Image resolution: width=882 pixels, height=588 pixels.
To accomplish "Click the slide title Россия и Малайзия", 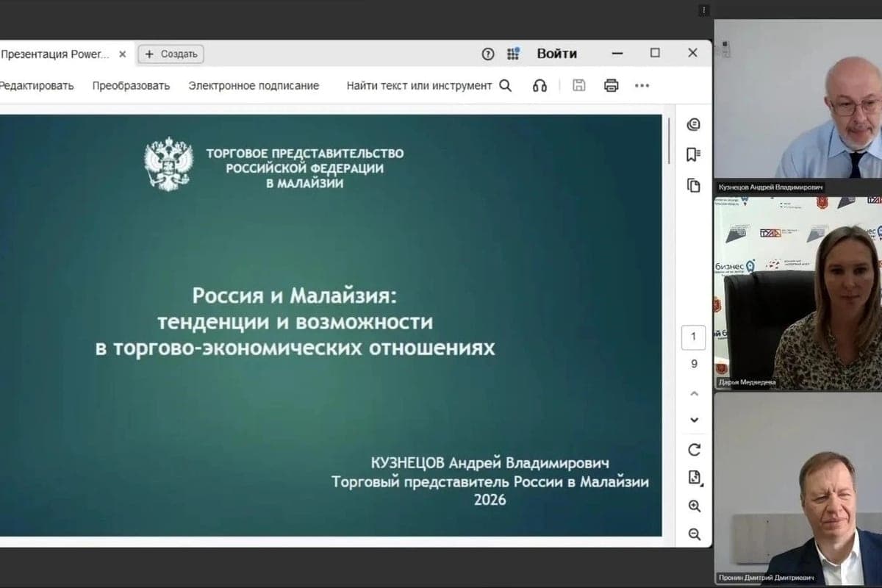I will pyautogui.click(x=295, y=296).
